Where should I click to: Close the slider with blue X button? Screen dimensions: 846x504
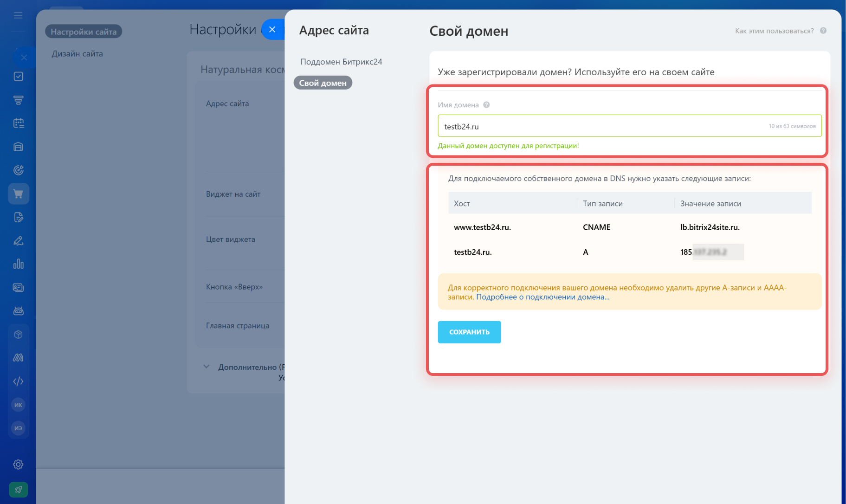(272, 30)
